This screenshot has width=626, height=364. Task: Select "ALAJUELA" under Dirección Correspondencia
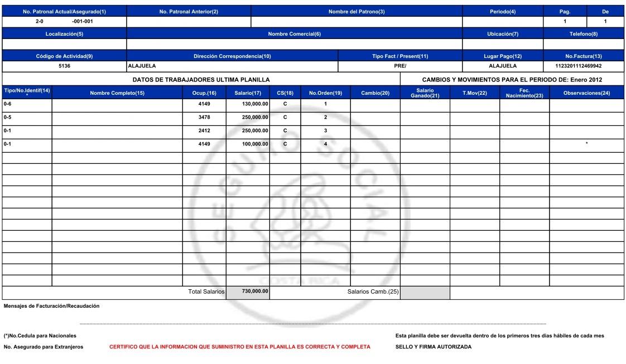coord(142,66)
